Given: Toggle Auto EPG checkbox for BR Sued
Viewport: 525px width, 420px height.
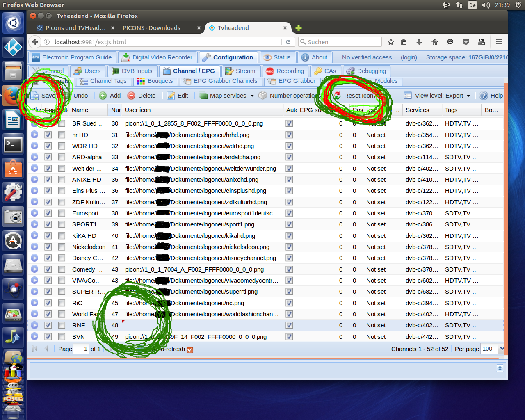Looking at the screenshot, I should click(x=289, y=123).
